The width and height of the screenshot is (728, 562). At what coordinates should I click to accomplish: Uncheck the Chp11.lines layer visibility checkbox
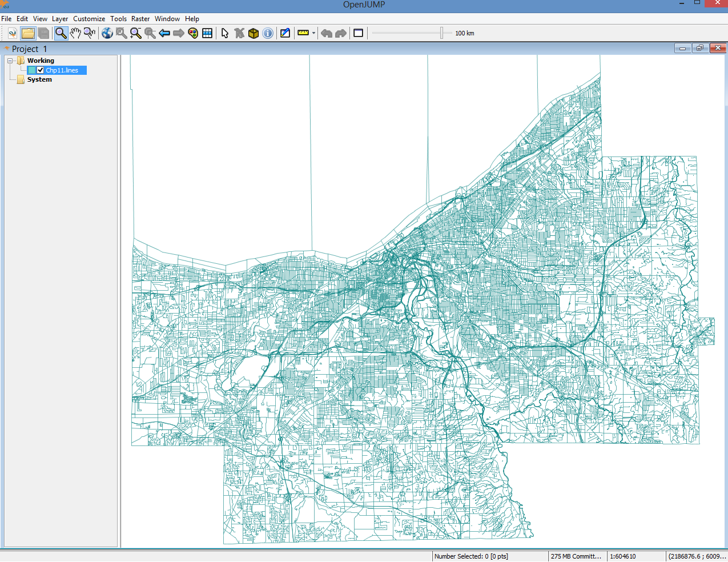pos(41,70)
